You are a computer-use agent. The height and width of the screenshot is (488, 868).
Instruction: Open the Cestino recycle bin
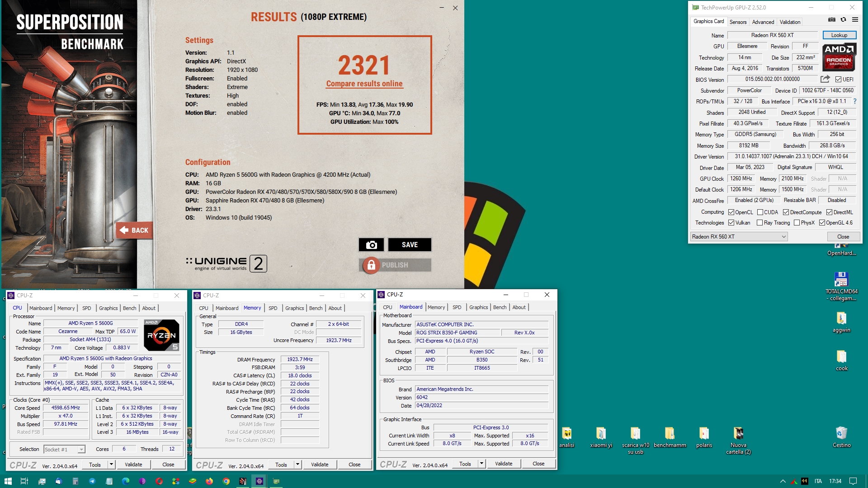841,437
